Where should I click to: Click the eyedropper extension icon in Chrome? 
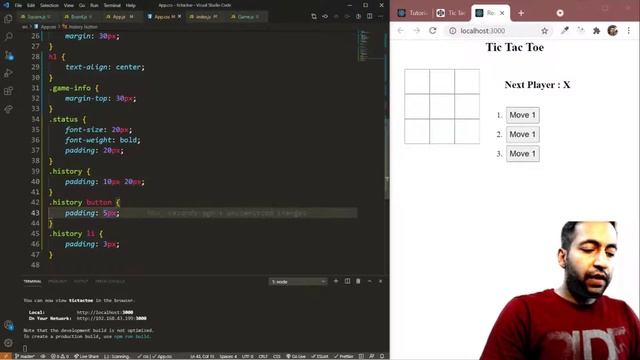[564, 31]
